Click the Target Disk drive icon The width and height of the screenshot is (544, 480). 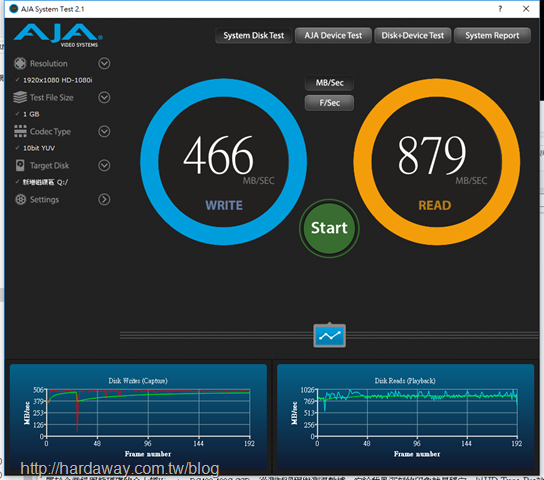click(20, 165)
